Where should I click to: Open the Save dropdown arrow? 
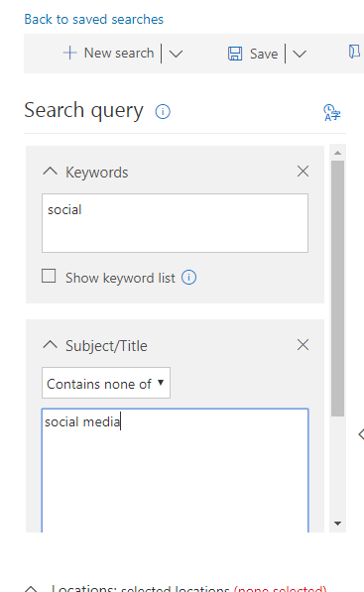coord(300,54)
